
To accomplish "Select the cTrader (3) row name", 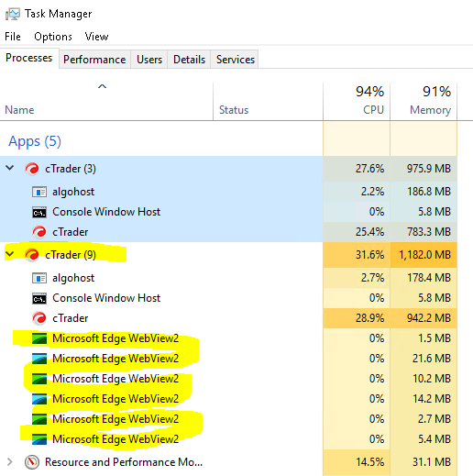I will [x=71, y=169].
